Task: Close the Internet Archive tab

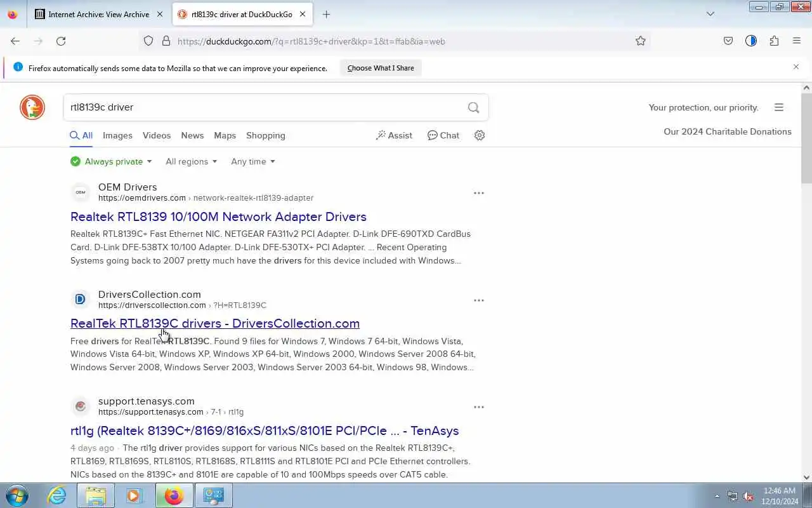Action: point(160,14)
